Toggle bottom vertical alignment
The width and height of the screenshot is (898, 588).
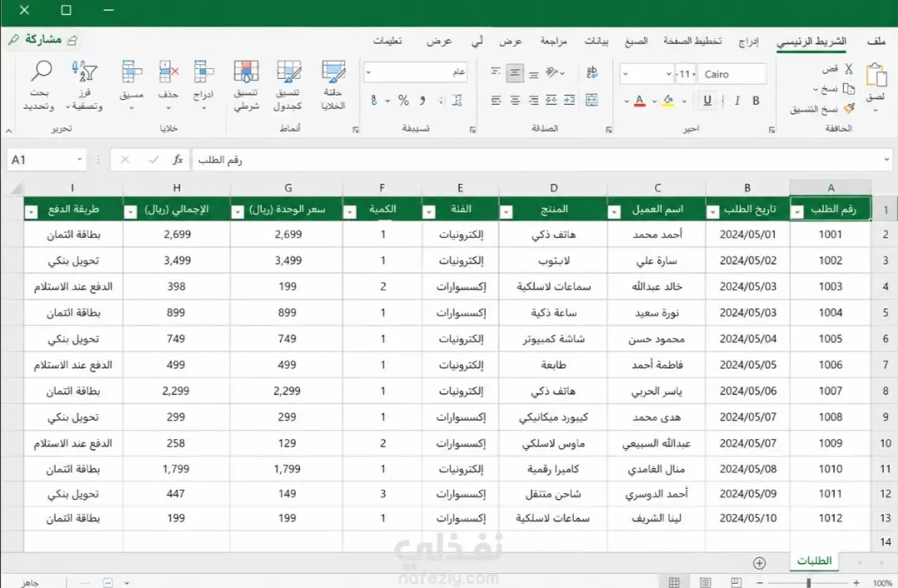pos(533,73)
